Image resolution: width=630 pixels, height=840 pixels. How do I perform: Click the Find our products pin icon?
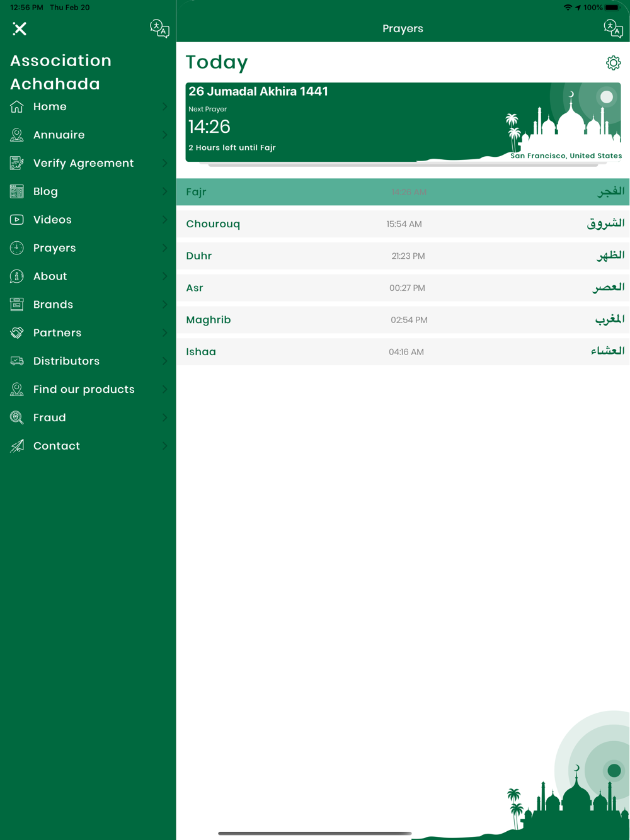17,389
